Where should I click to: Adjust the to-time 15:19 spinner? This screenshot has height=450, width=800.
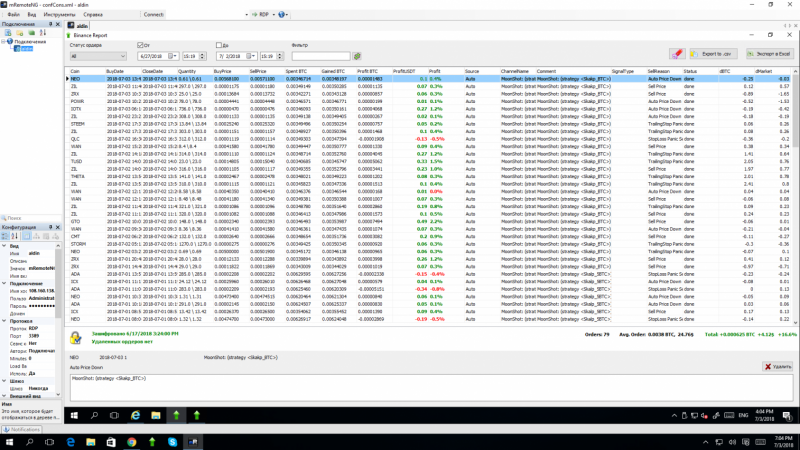(x=280, y=56)
